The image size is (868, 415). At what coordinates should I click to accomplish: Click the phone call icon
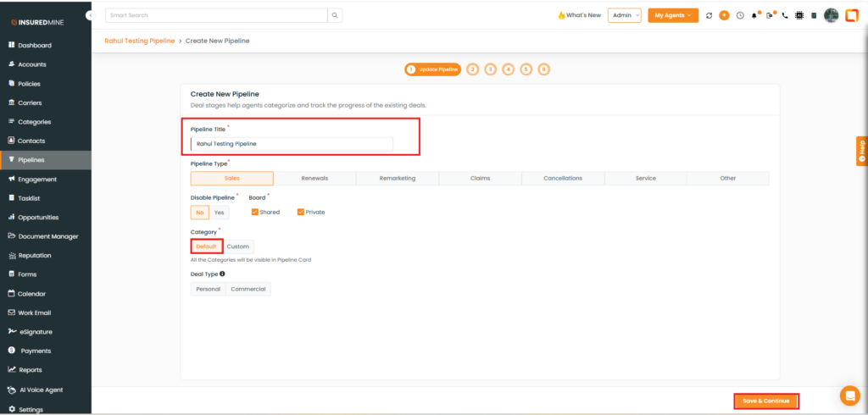click(785, 15)
